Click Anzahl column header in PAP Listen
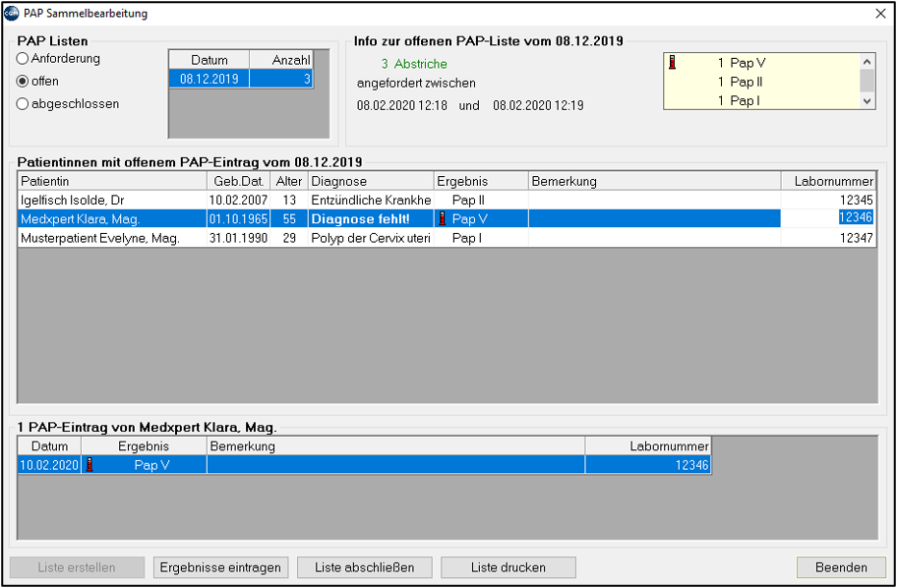The height and width of the screenshot is (588, 897). pyautogui.click(x=281, y=60)
